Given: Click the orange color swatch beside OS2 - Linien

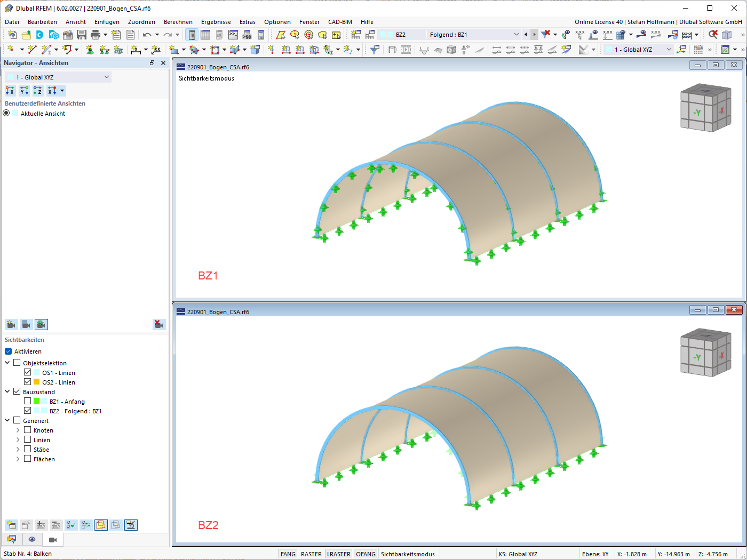Looking at the screenshot, I should click(x=37, y=382).
